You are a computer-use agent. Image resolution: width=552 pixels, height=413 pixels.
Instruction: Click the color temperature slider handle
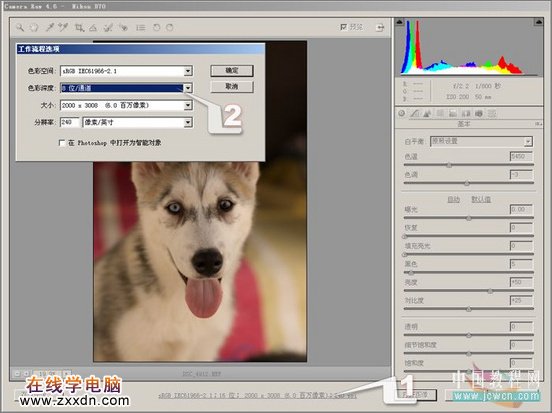point(449,165)
